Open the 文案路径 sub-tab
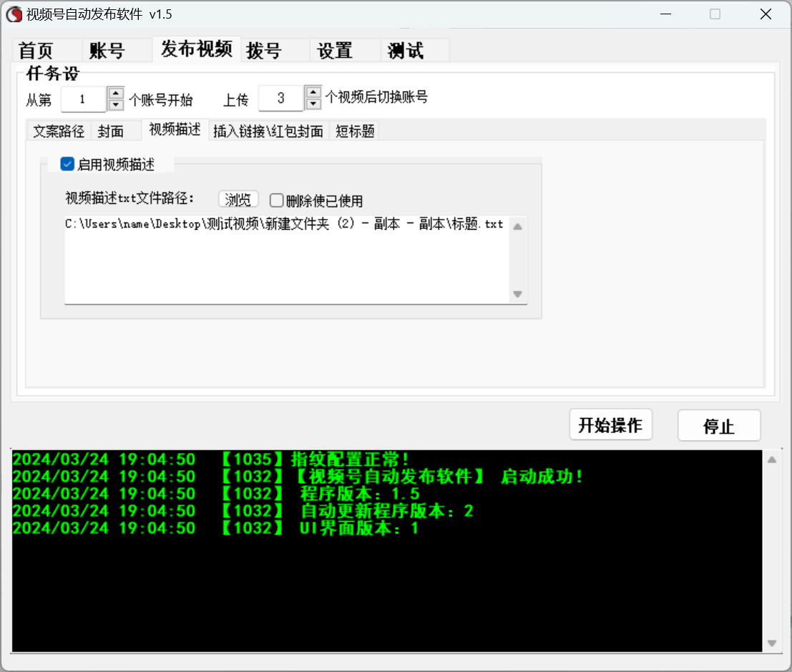Image resolution: width=792 pixels, height=672 pixels. pyautogui.click(x=59, y=132)
